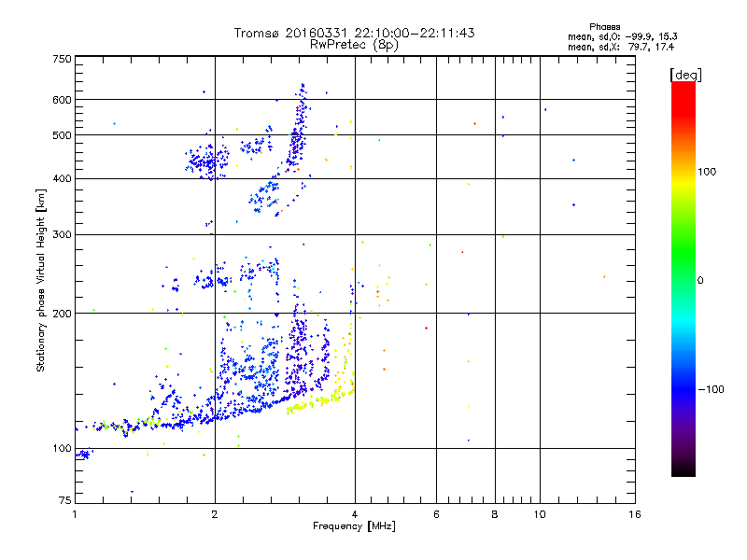Click the colorbar '0' tick label
The height and width of the screenshot is (560, 747).
700,281
